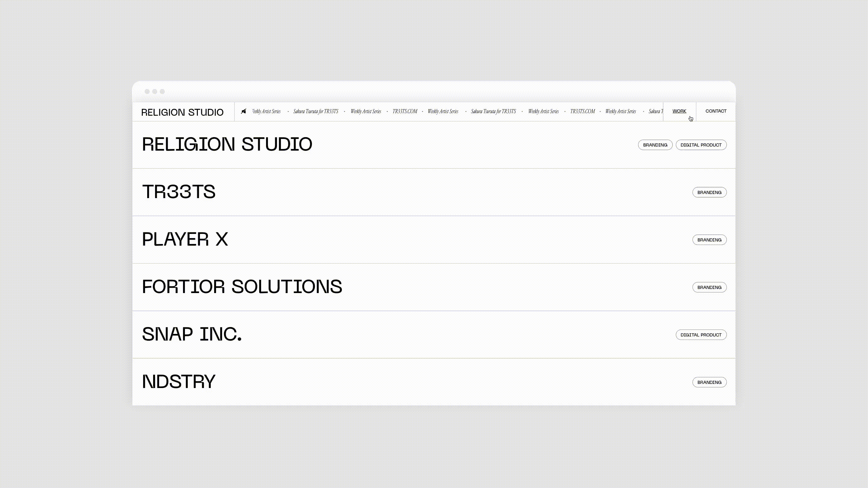868x488 pixels.
Task: Open the Player X project
Action: 185,240
